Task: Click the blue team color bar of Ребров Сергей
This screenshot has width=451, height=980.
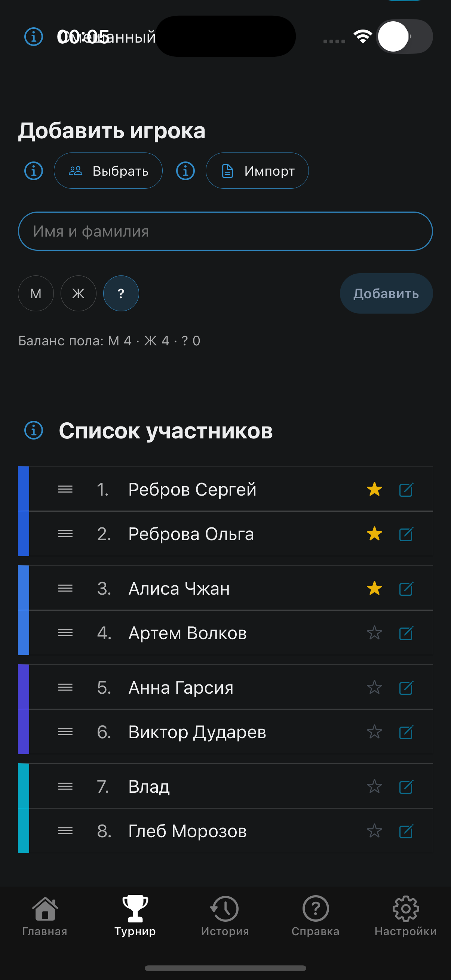Action: click(24, 489)
